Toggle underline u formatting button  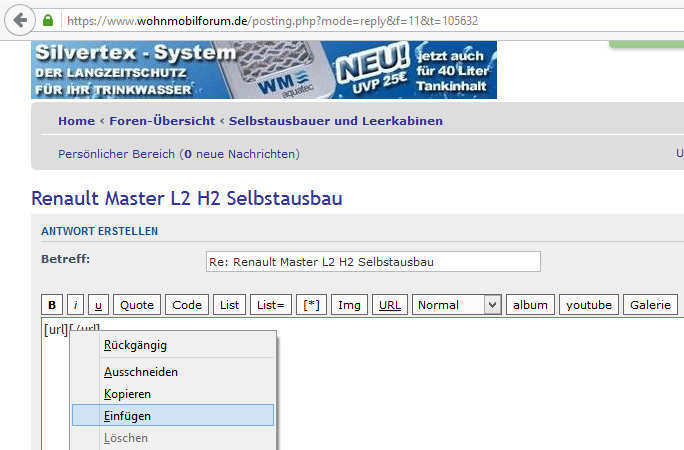coord(98,305)
